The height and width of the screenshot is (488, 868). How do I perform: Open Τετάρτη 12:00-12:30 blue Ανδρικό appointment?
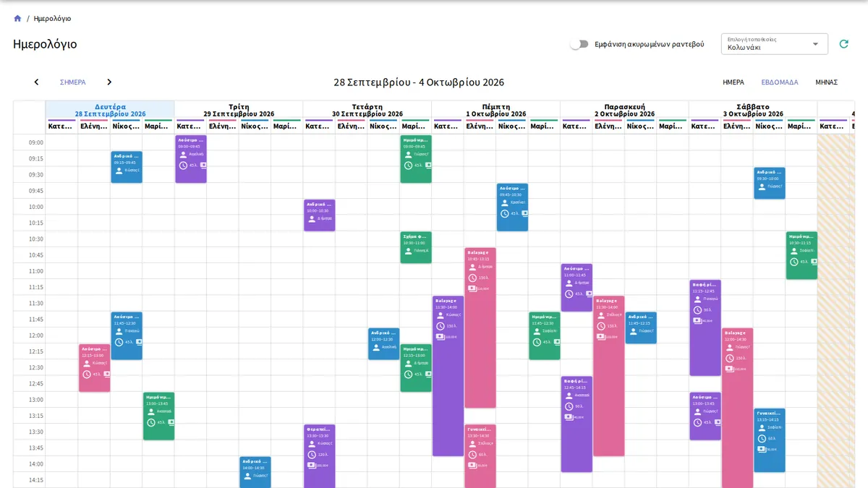pos(384,343)
